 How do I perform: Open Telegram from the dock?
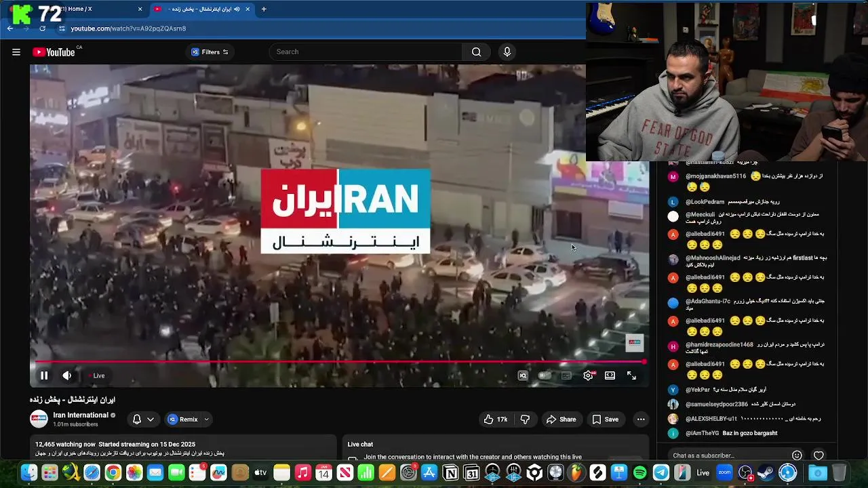click(x=660, y=473)
